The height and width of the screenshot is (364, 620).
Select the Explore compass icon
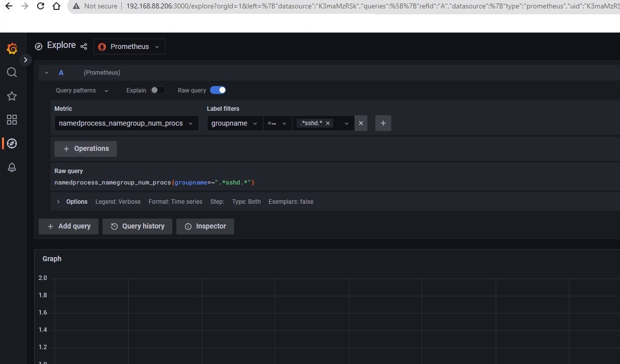point(12,143)
